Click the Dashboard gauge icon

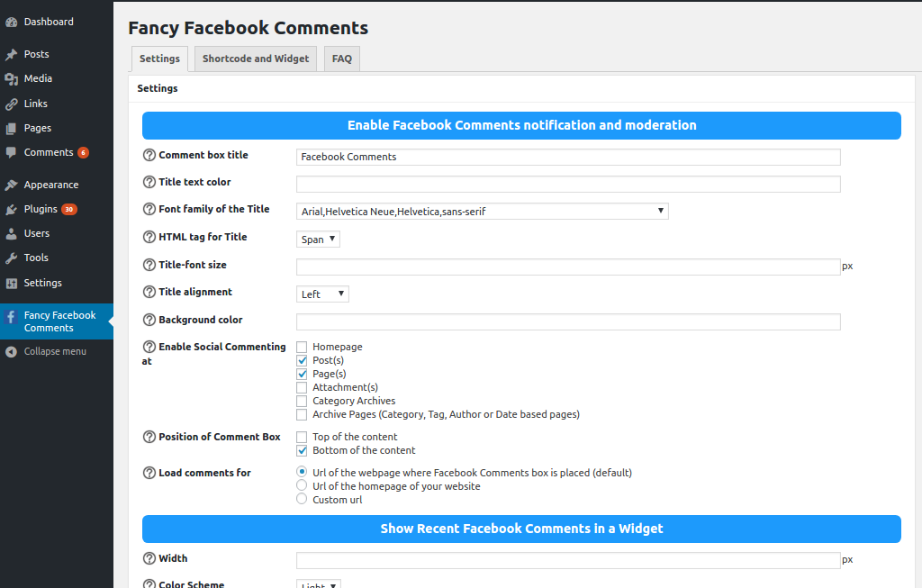(x=12, y=22)
